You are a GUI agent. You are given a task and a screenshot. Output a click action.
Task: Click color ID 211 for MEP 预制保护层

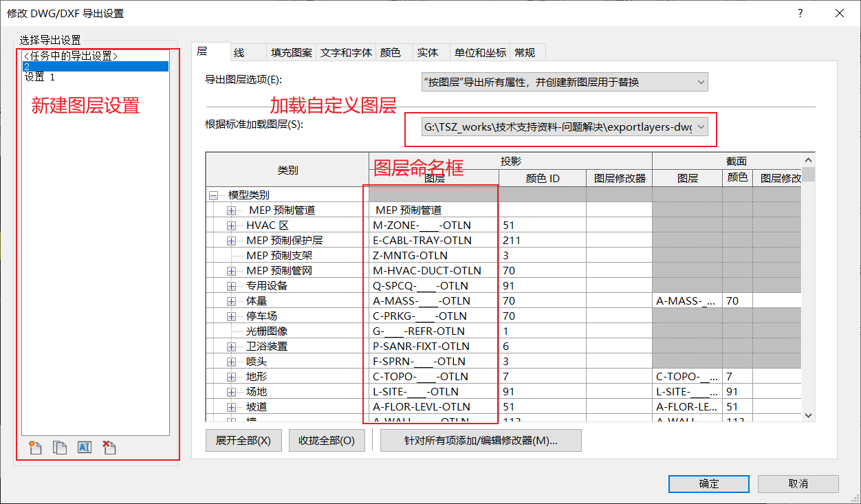coord(543,241)
